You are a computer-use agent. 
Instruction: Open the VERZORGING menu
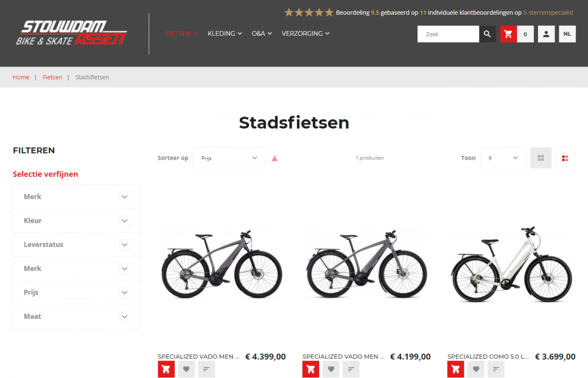(x=306, y=34)
